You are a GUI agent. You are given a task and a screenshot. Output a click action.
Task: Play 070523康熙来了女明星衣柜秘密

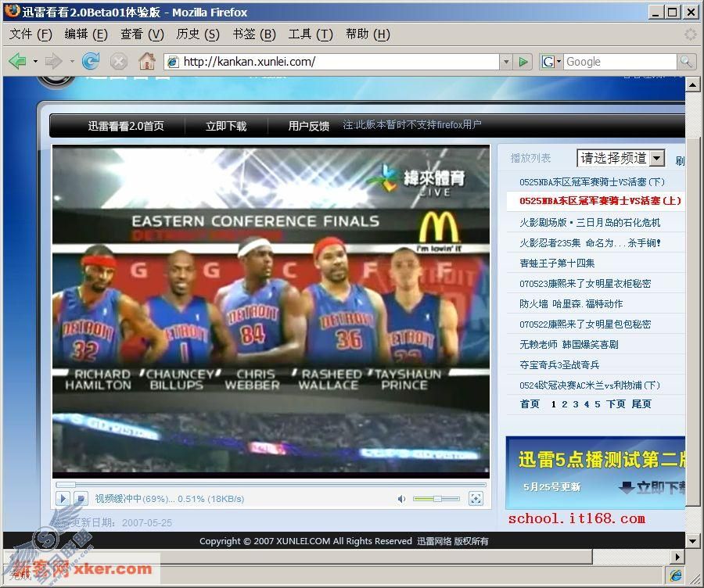[585, 283]
